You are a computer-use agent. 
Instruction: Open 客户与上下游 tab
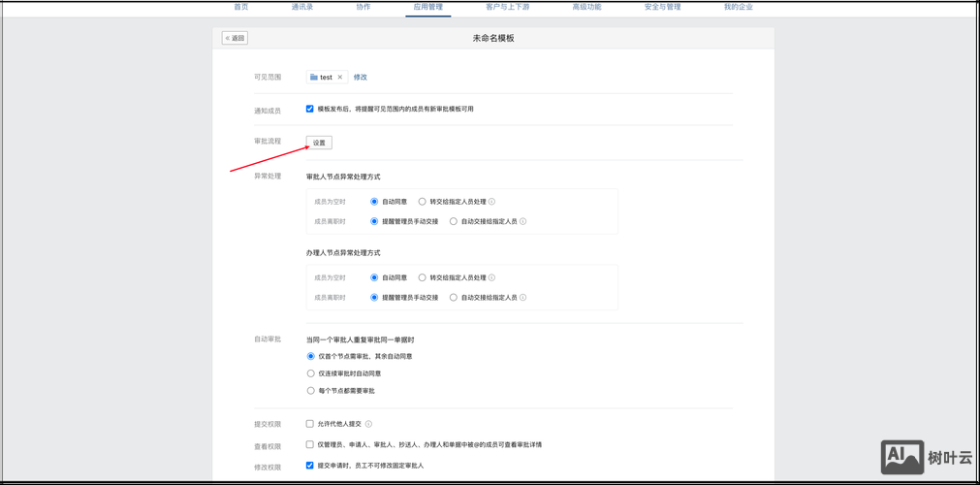507,7
